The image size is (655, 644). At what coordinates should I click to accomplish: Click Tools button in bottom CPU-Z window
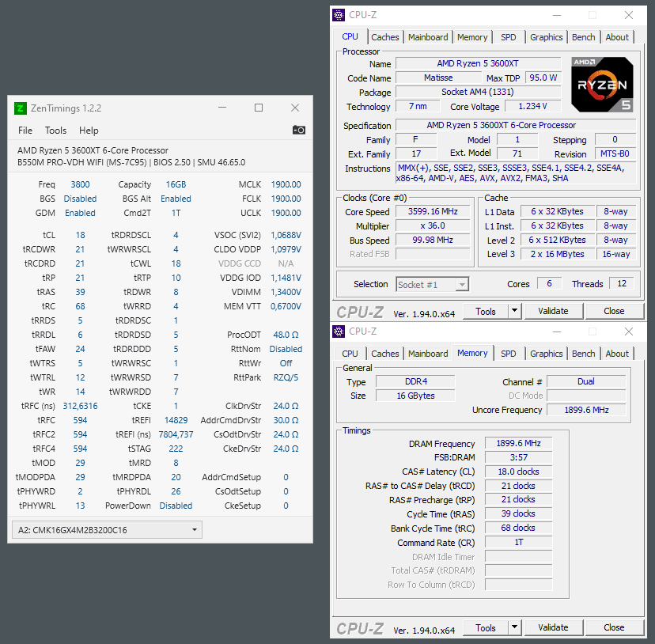point(486,627)
